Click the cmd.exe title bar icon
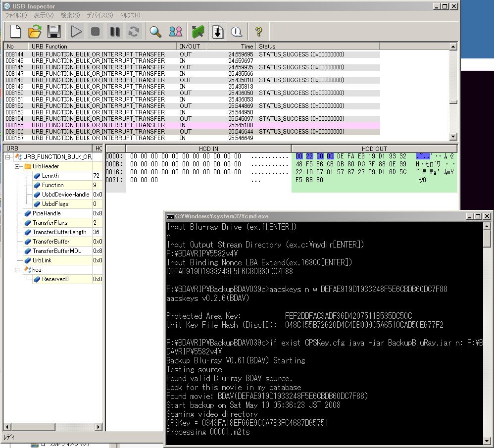This screenshot has height=448, width=494. [170, 216]
